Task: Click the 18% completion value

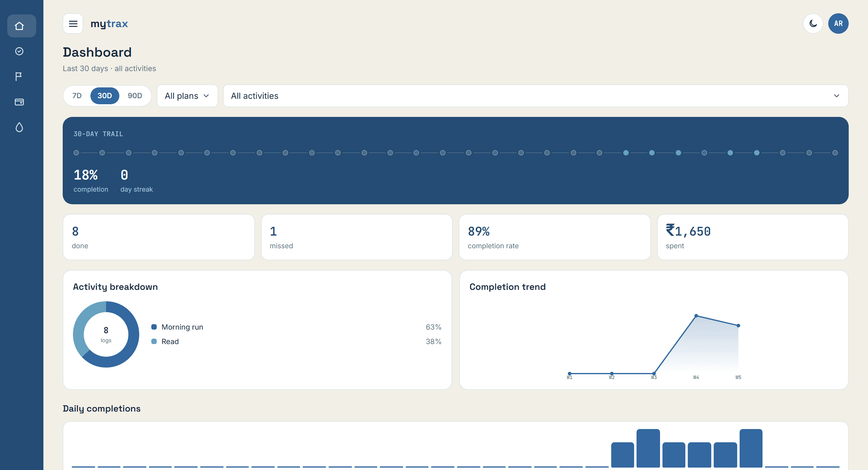Action: pyautogui.click(x=86, y=175)
